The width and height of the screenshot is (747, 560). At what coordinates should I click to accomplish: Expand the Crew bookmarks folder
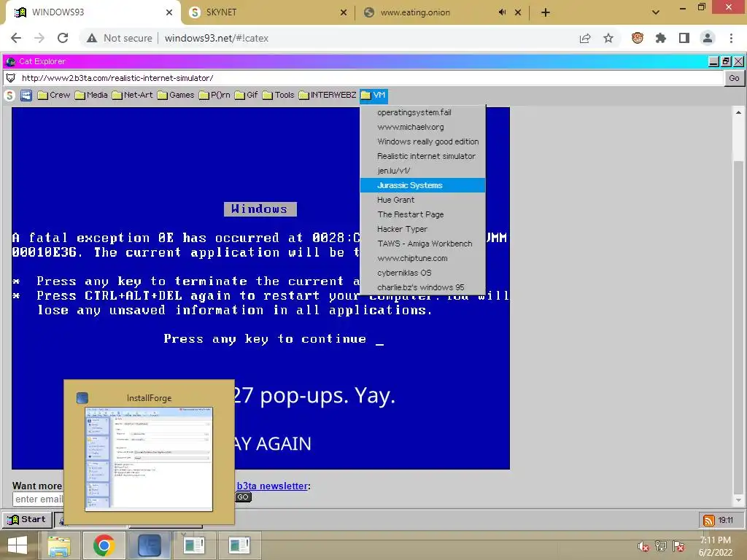(54, 96)
